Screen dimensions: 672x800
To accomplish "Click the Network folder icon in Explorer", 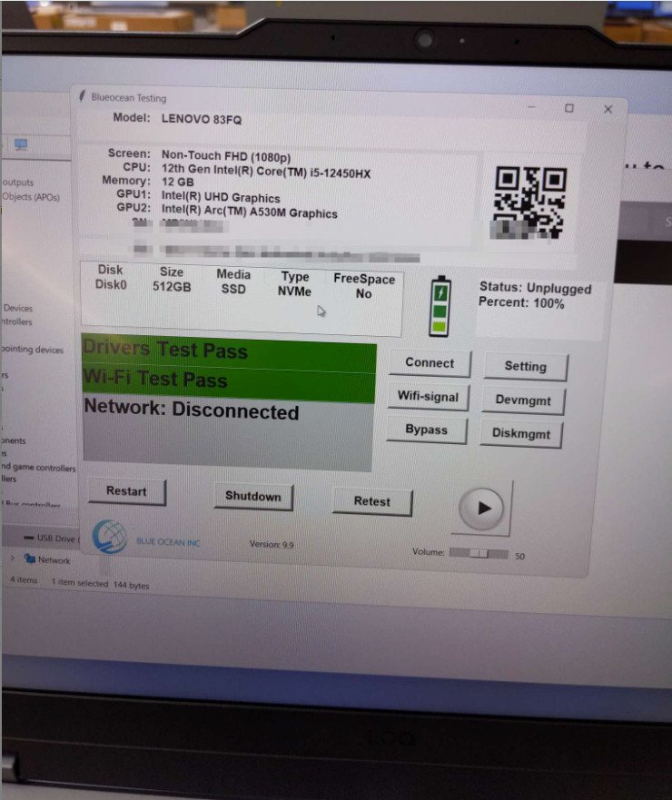I will (x=29, y=558).
